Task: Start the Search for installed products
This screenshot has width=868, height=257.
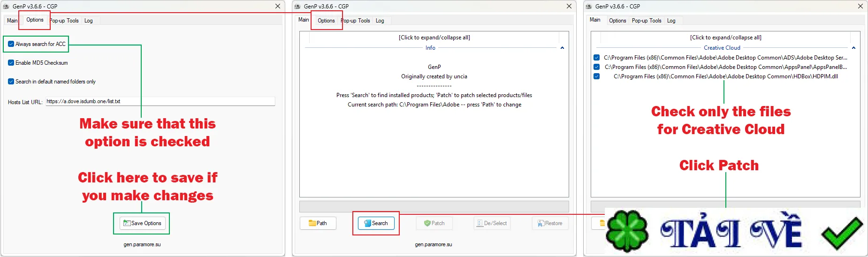Action: (x=376, y=223)
